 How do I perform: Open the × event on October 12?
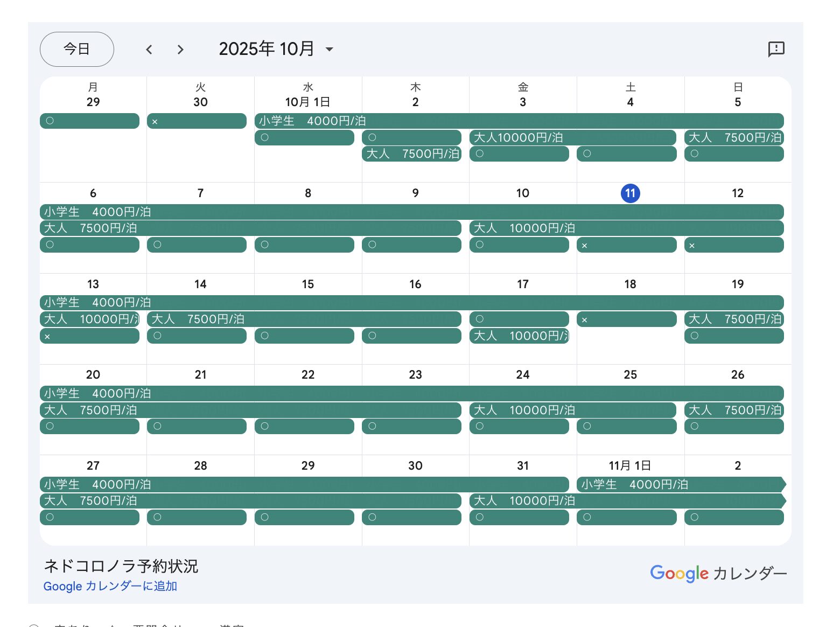pos(734,245)
